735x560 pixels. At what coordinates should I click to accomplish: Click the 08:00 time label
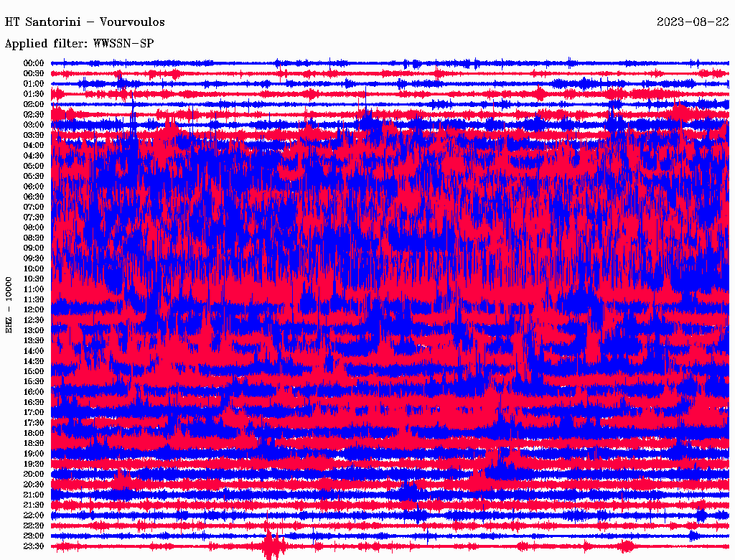(34, 228)
